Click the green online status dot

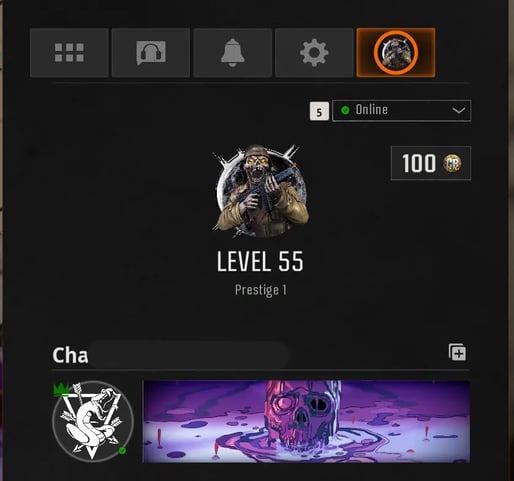pyautogui.click(x=345, y=110)
